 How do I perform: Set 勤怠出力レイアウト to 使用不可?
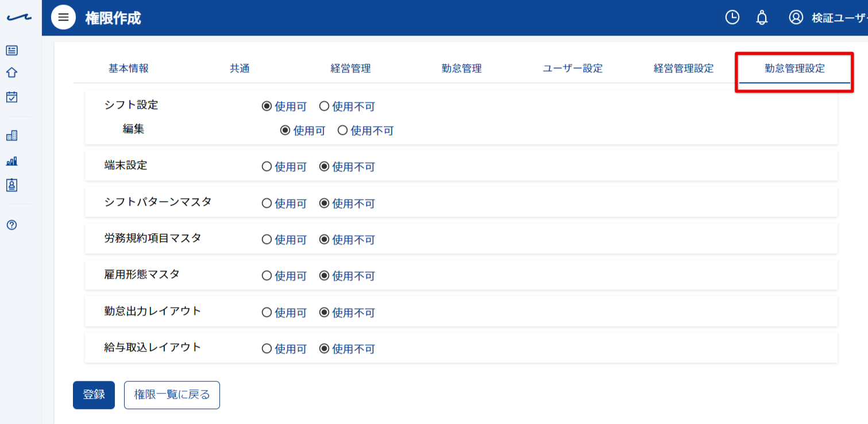coord(324,313)
